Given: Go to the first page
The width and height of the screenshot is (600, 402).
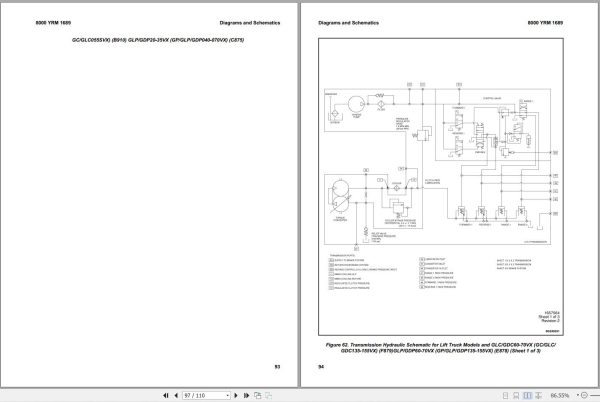Looking at the screenshot, I should [166, 395].
